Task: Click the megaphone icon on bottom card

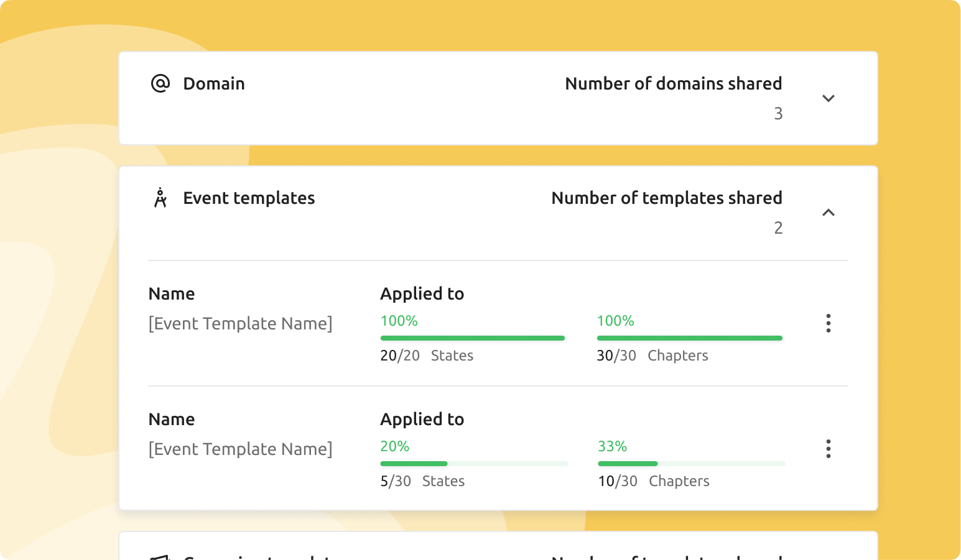Action: [160, 557]
